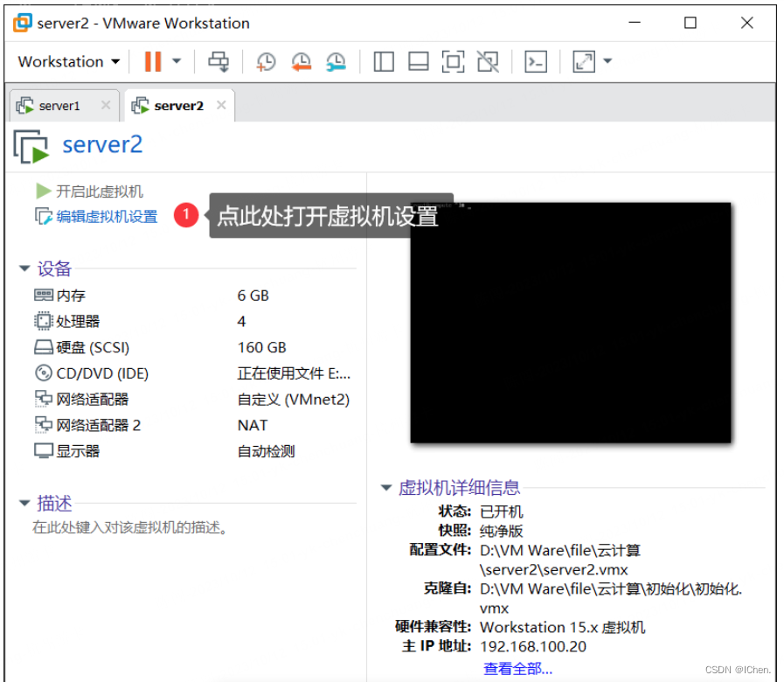
Task: Click the 自动检测 display value
Action: (266, 452)
